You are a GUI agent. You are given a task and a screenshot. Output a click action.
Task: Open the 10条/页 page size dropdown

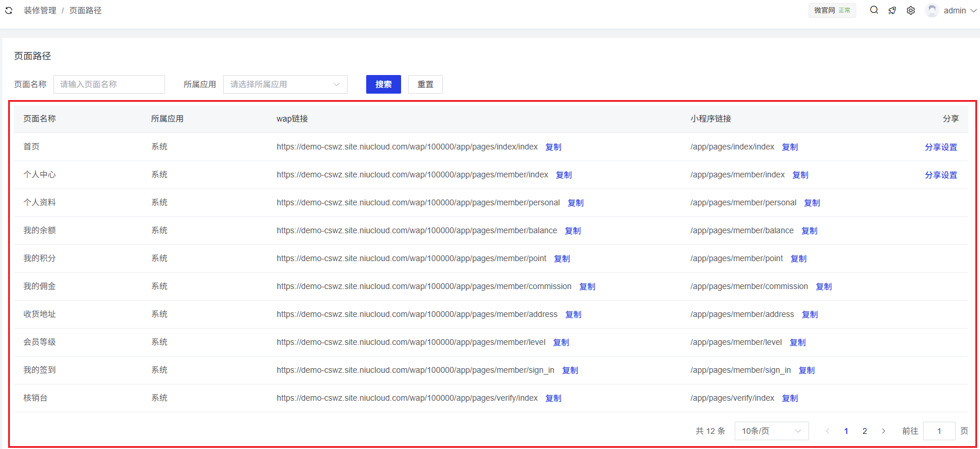[771, 431]
